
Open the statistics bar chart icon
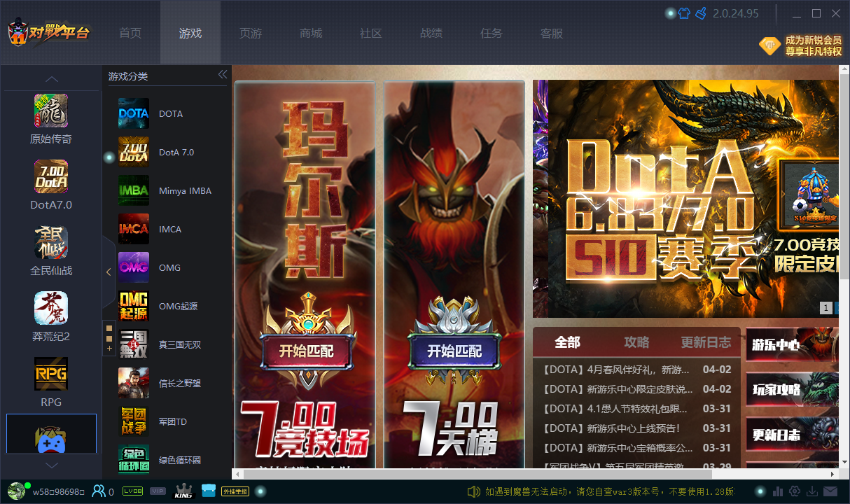779,491
